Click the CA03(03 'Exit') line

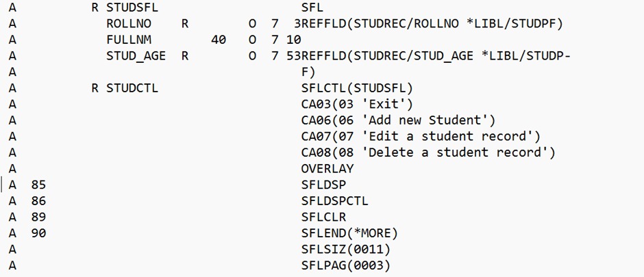pos(357,105)
